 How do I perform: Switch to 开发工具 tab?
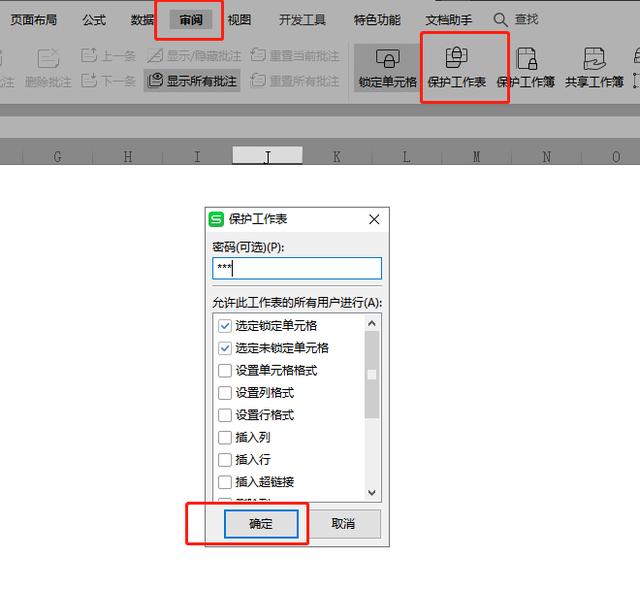click(x=302, y=20)
